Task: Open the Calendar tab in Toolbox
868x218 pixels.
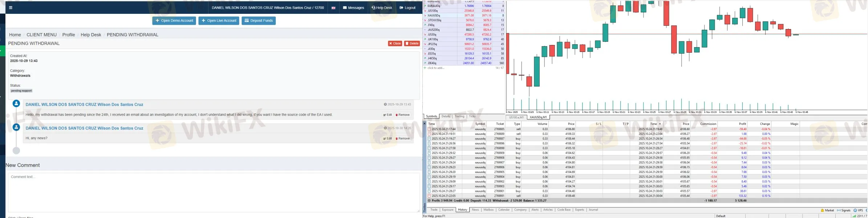Action: 504,210
